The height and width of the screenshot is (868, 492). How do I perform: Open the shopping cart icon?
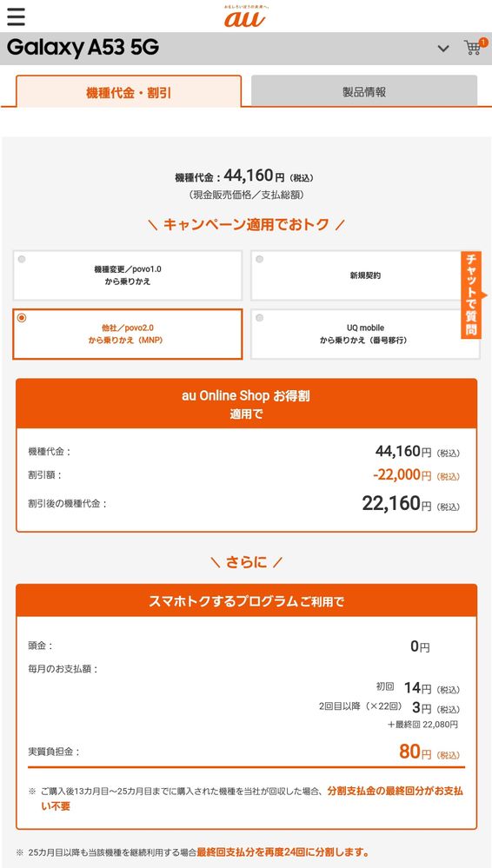473,48
